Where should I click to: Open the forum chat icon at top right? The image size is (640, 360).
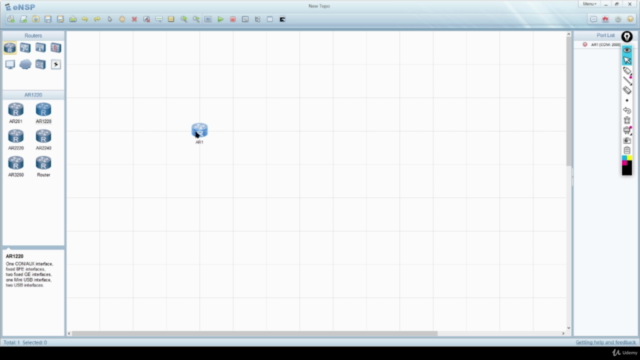(593, 19)
